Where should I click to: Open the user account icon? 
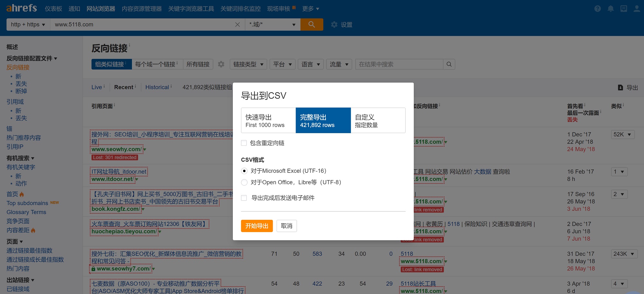click(637, 9)
